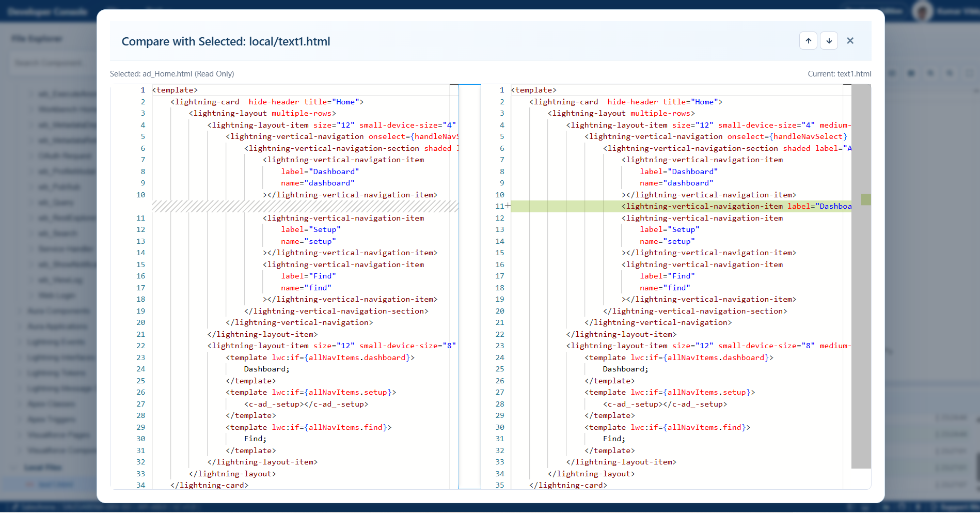Click the hatched placeholder row in ad_Home.html pane

[305, 206]
